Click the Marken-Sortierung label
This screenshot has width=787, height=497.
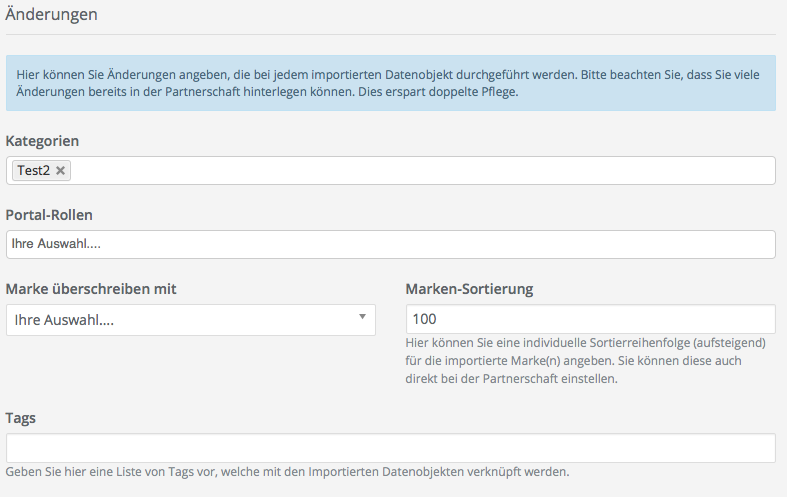pos(469,289)
